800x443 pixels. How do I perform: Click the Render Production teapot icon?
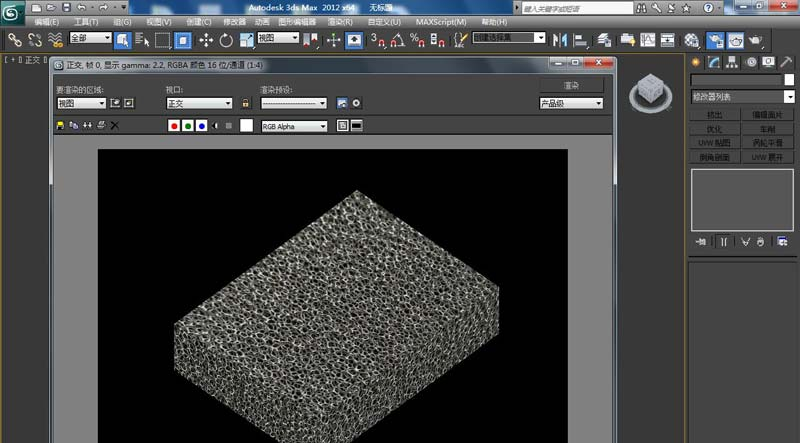point(756,40)
